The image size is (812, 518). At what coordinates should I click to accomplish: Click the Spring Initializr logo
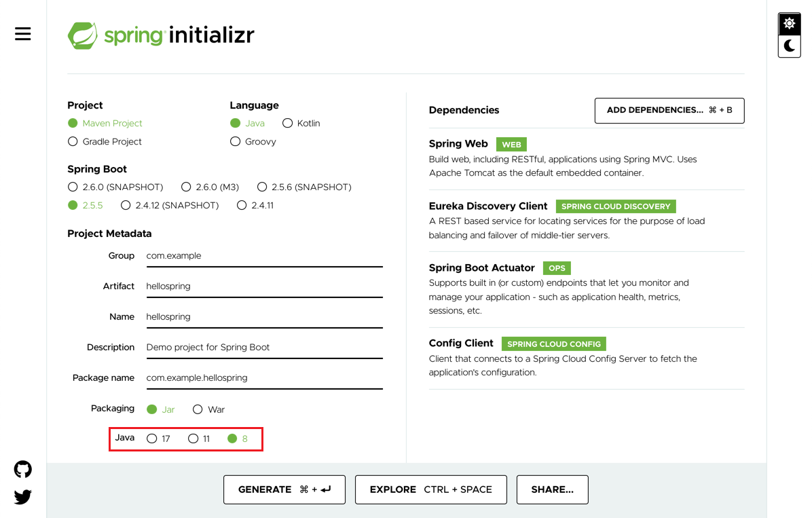coord(161,35)
